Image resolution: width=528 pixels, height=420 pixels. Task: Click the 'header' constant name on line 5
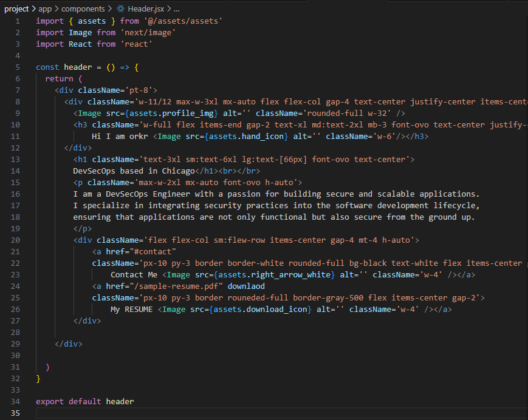[x=78, y=67]
